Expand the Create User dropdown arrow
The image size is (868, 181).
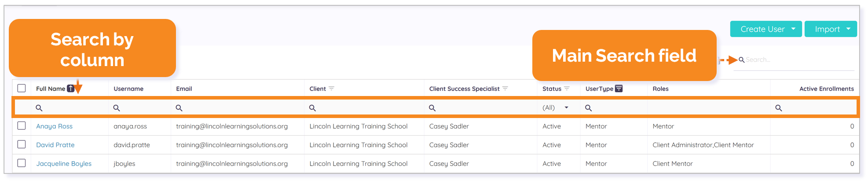click(x=793, y=29)
